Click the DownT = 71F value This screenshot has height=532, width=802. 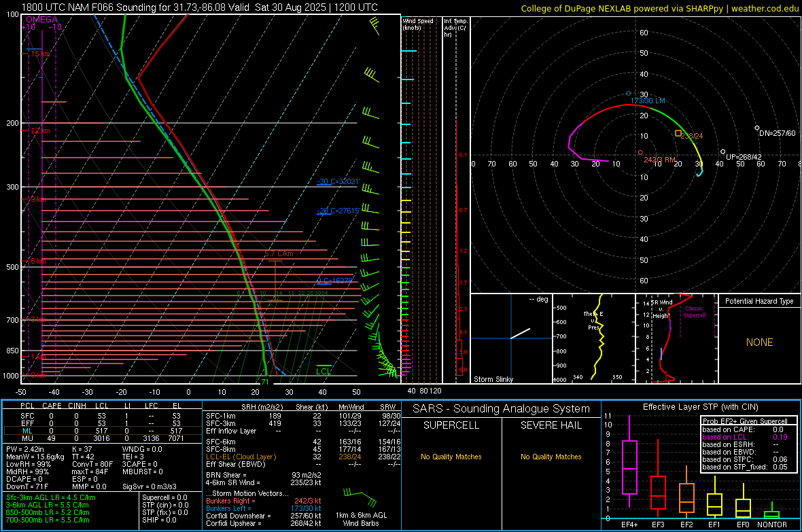point(27,486)
